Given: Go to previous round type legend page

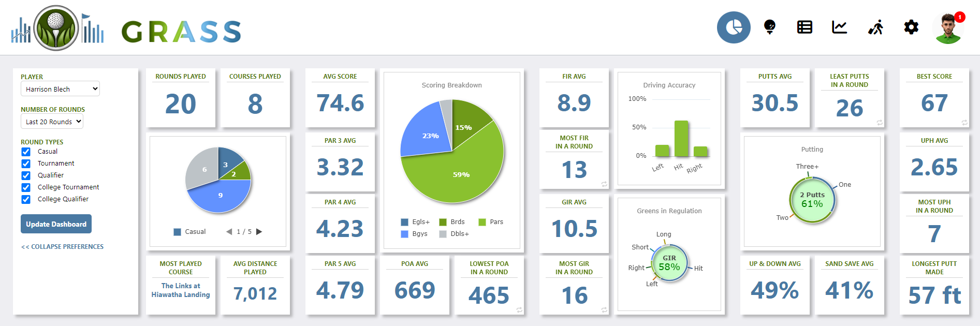Looking at the screenshot, I should (x=229, y=232).
